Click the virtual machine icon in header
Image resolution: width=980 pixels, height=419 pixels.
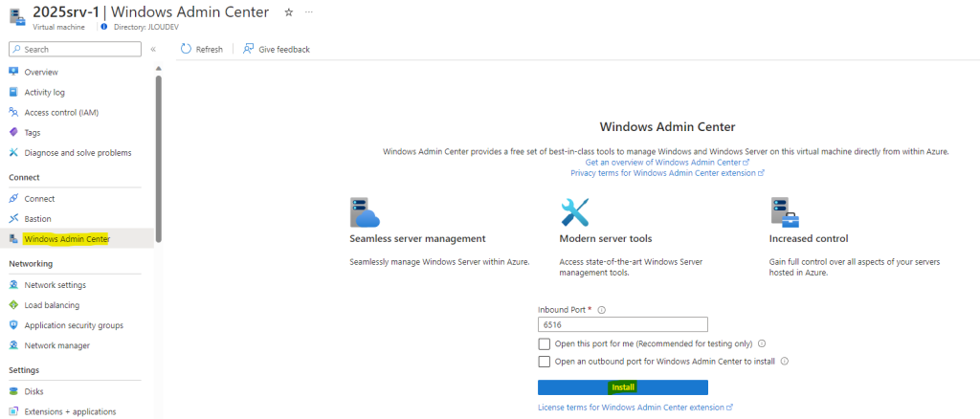(17, 17)
